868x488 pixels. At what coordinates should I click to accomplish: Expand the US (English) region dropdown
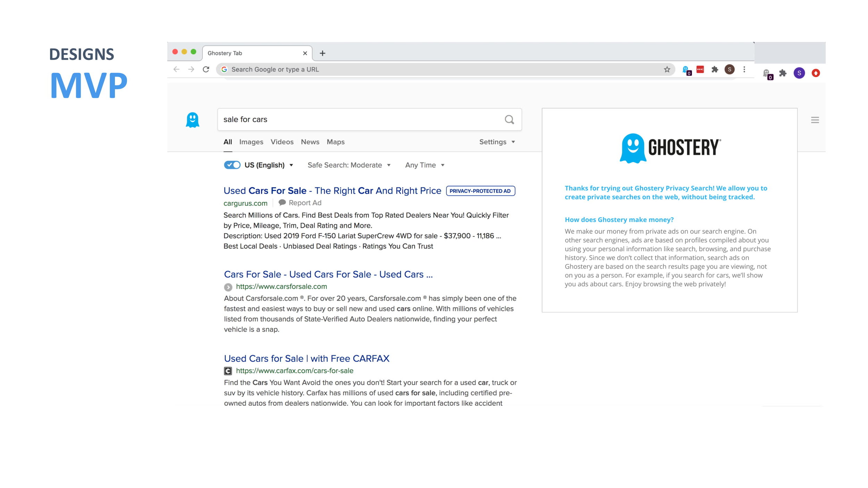coord(269,165)
